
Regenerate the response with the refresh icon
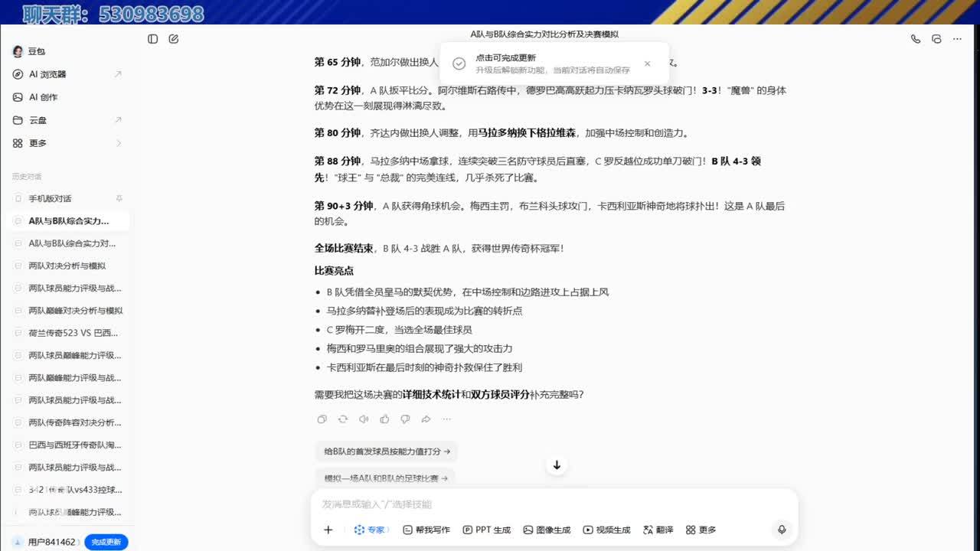click(x=342, y=419)
